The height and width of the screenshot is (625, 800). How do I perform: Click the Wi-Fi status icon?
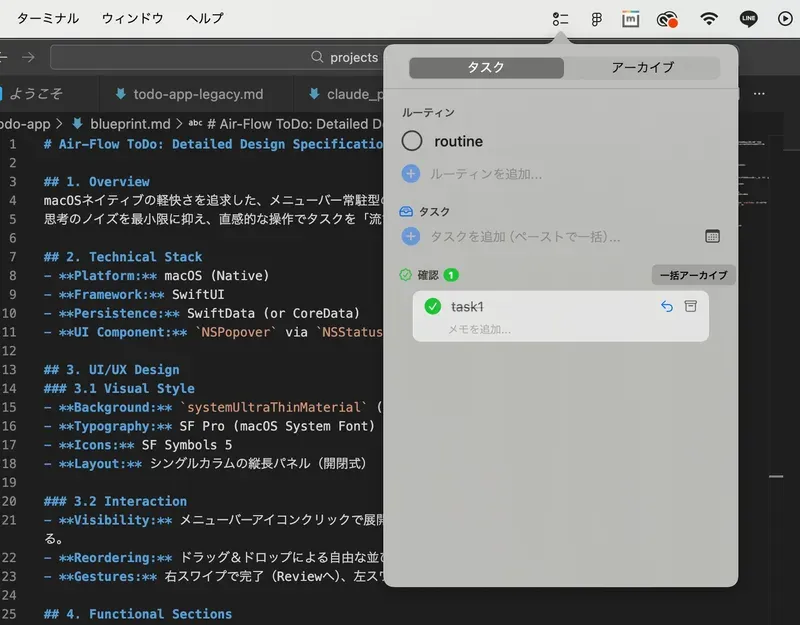coord(709,18)
